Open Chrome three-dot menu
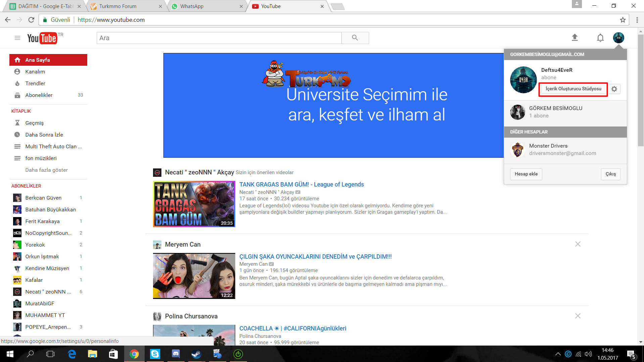The width and height of the screenshot is (644, 362). [x=637, y=20]
